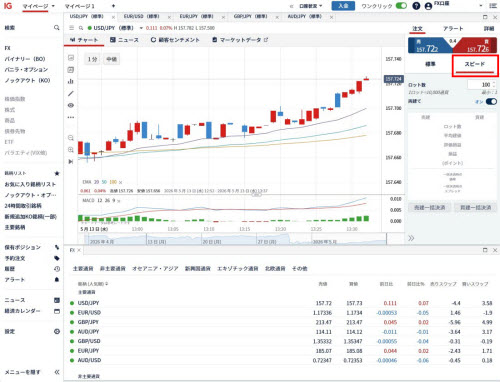Open the 中値 price type selector

tap(112, 59)
